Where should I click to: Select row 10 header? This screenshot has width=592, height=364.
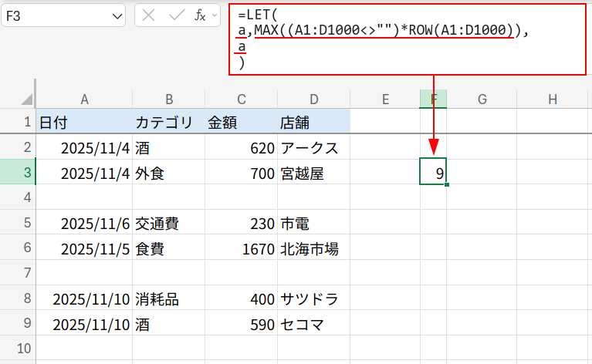pyautogui.click(x=18, y=348)
